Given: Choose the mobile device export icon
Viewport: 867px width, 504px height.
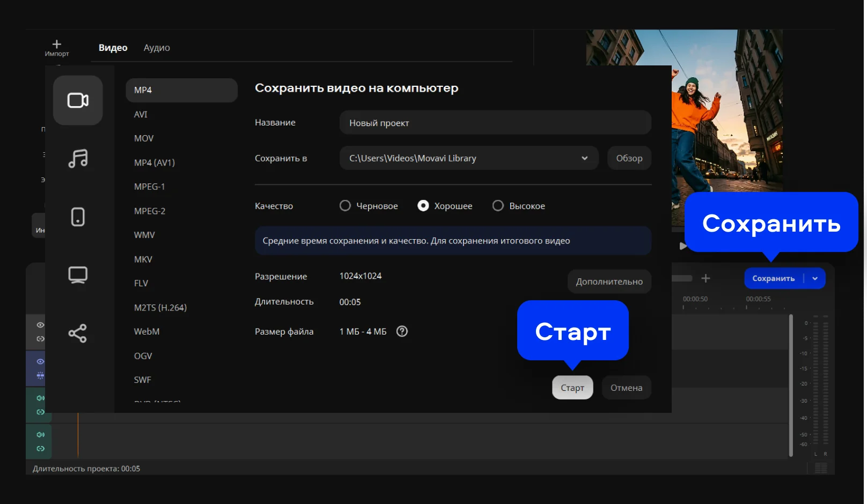Looking at the screenshot, I should 78,217.
